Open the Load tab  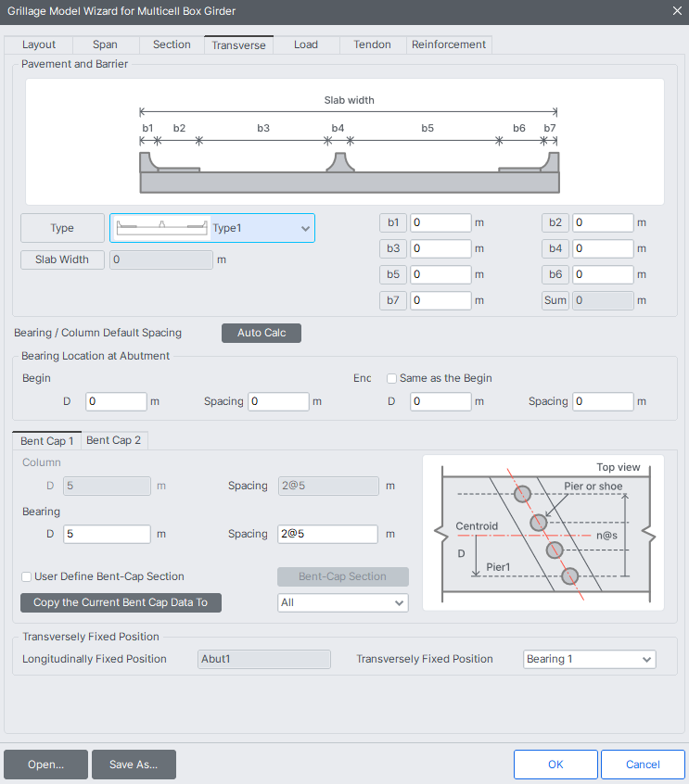(306, 44)
